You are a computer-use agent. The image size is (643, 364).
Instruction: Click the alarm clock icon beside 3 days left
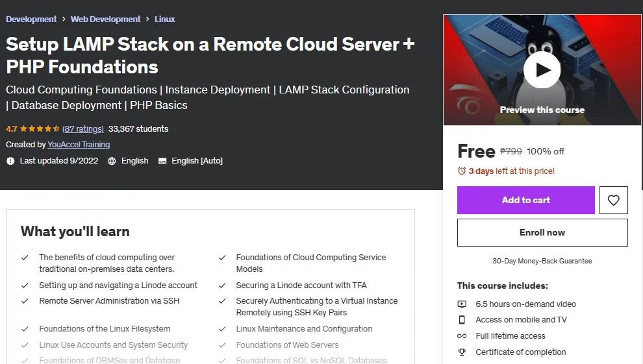462,171
